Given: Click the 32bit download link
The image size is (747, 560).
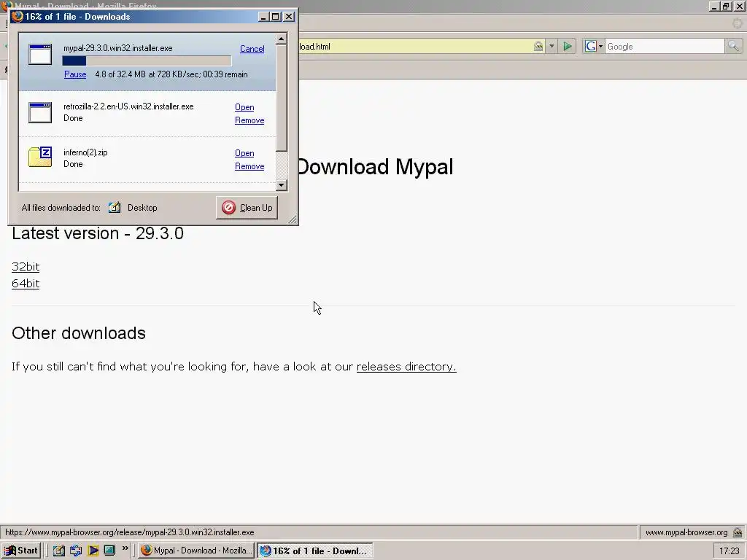Looking at the screenshot, I should coord(26,267).
